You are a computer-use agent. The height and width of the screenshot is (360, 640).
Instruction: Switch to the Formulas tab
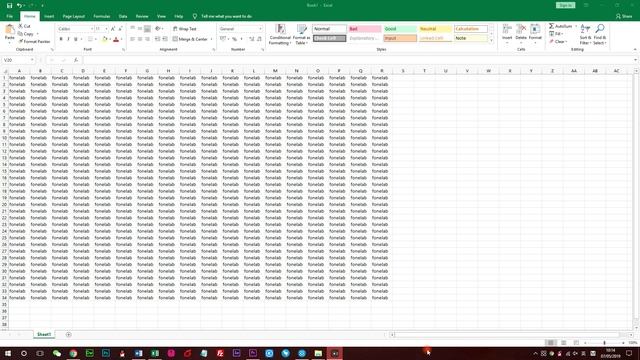pyautogui.click(x=102, y=16)
